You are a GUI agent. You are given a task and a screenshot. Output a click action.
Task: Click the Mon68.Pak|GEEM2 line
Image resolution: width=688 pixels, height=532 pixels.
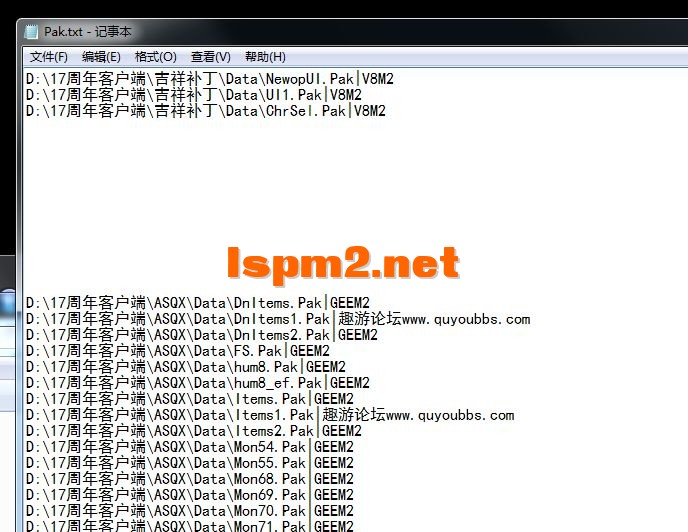[x=190, y=478]
